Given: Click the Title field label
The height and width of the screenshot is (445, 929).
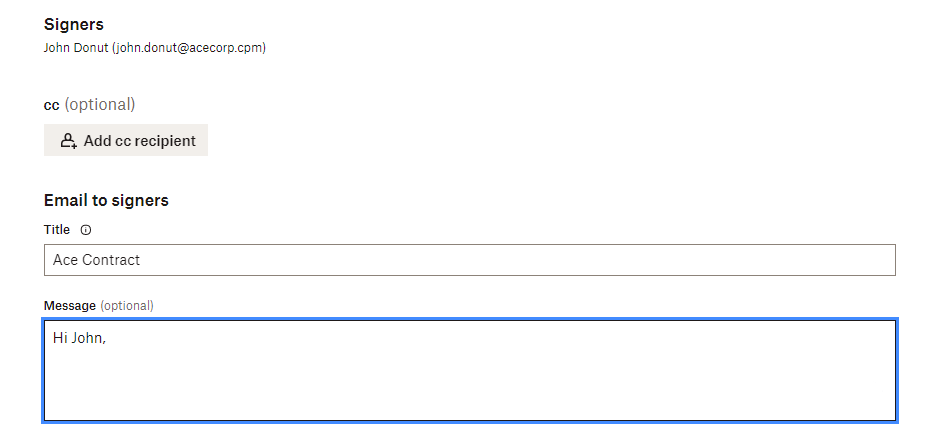Looking at the screenshot, I should coord(57,230).
